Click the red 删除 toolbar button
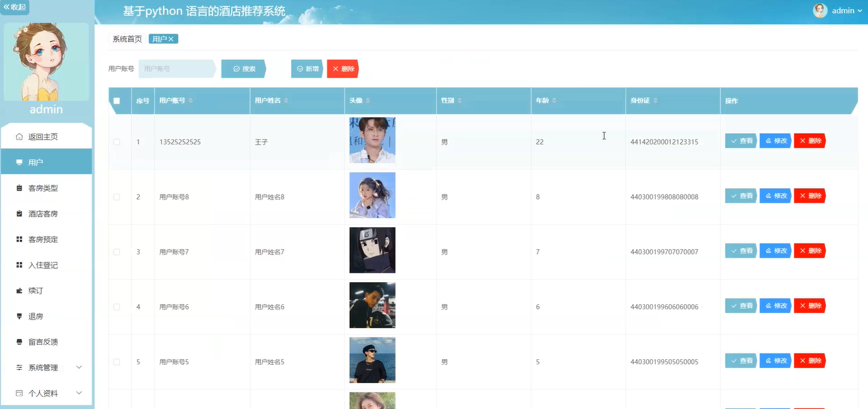Image resolution: width=868 pixels, height=409 pixels. pyautogui.click(x=343, y=69)
